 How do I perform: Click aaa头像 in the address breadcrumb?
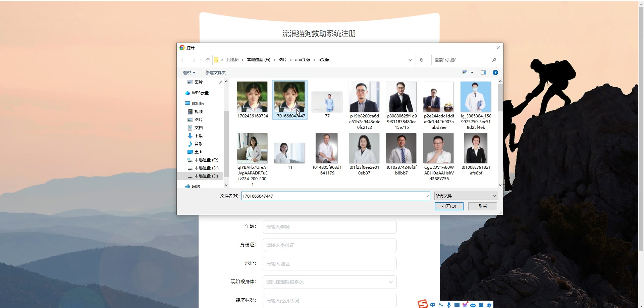click(303, 60)
